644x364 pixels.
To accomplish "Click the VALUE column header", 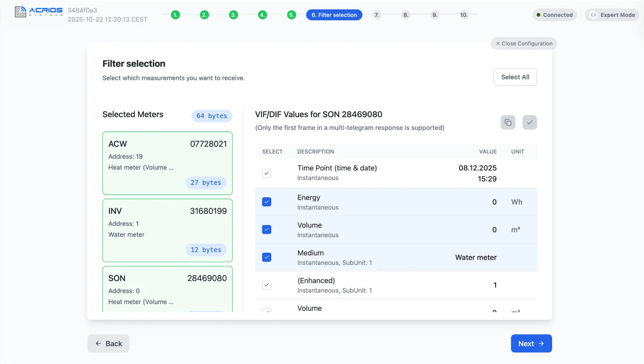I will click(488, 152).
